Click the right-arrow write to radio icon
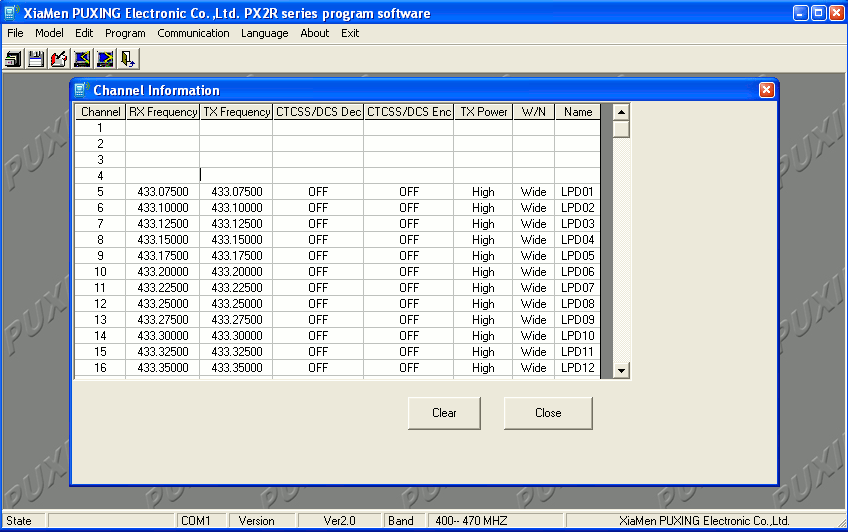Image resolution: width=848 pixels, height=532 pixels. tap(105, 58)
